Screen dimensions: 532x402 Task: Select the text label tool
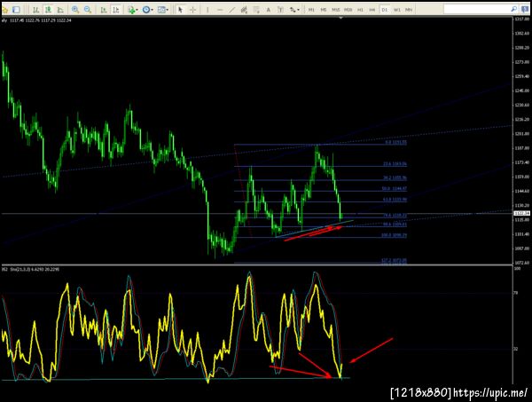click(280, 10)
